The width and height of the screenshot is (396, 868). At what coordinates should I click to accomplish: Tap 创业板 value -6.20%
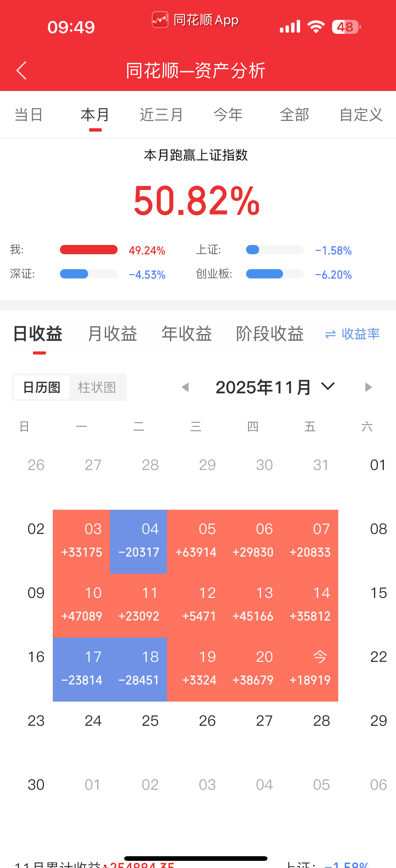pos(333,275)
